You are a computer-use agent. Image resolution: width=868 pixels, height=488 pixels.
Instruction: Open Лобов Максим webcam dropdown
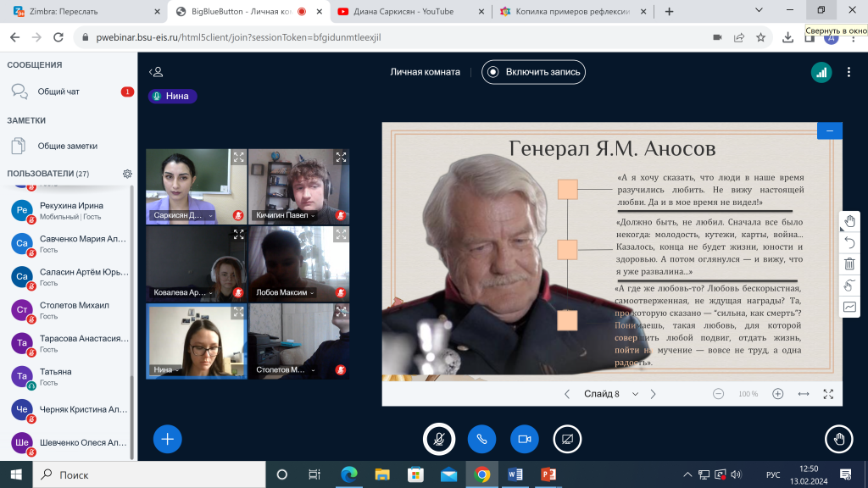click(286, 292)
